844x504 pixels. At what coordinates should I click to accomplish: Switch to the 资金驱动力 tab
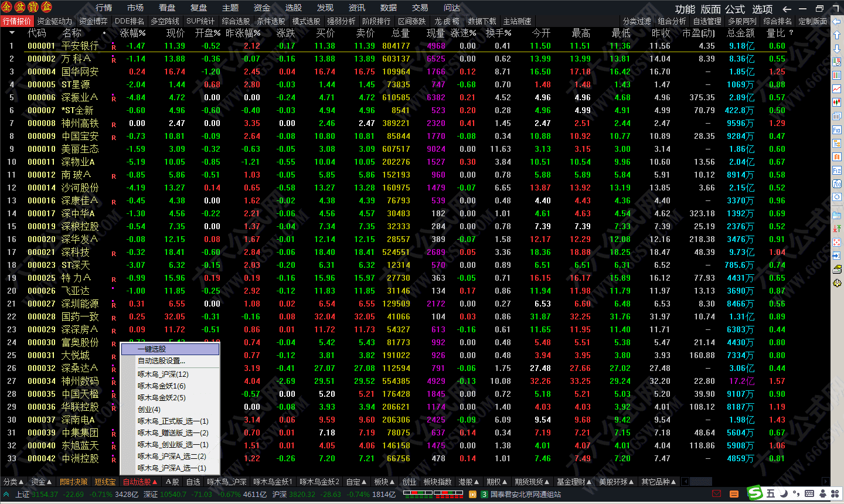coord(55,21)
